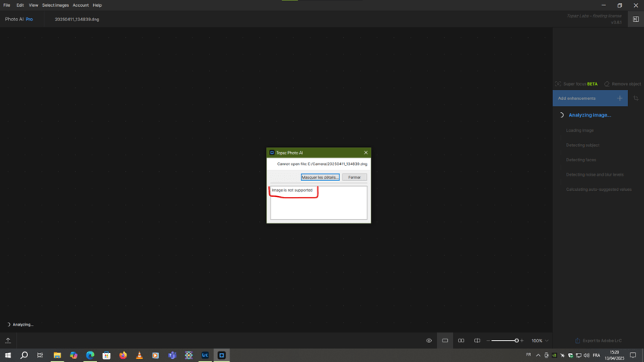Click the crop tool icon

pyautogui.click(x=636, y=98)
